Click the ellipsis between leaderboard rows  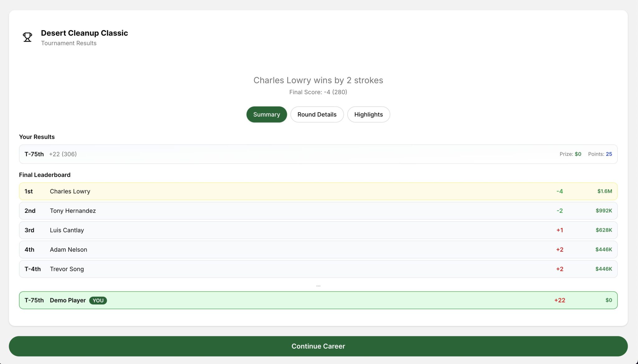pyautogui.click(x=318, y=285)
